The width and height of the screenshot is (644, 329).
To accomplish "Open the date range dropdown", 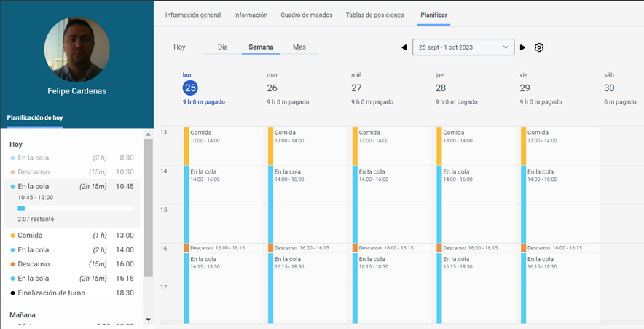I will coord(463,47).
